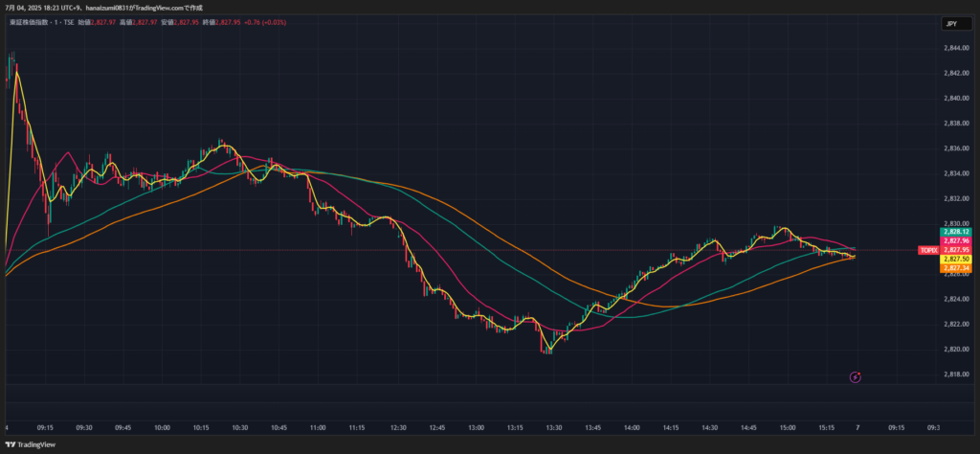Click the 2,818.00 price axis label

click(x=956, y=374)
